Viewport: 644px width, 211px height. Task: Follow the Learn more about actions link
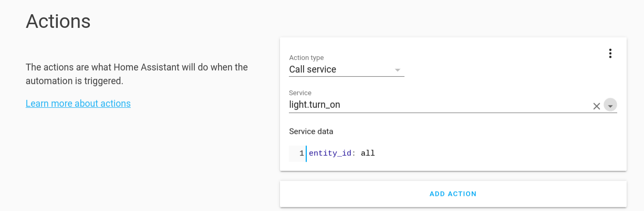pyautogui.click(x=78, y=103)
